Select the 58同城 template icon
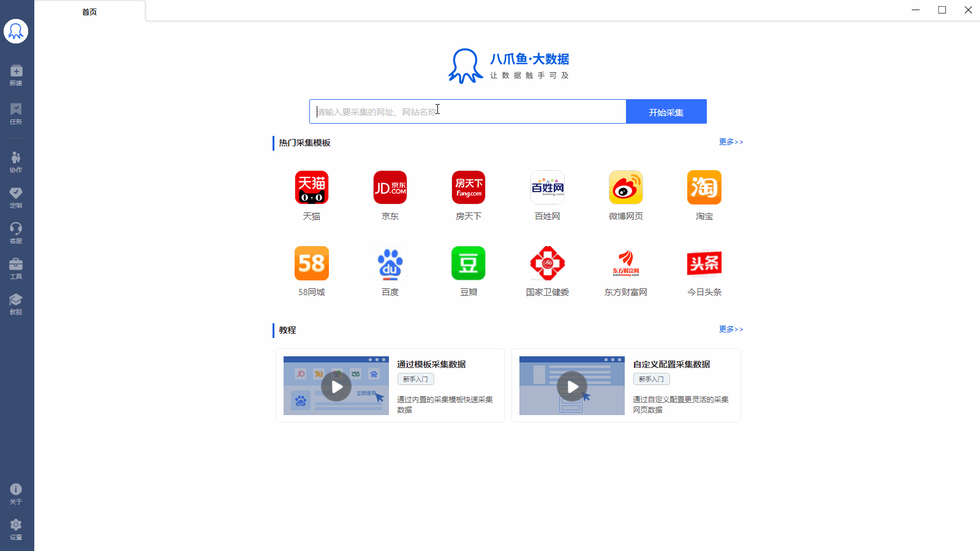Screen dimensions: 980x551 312,263
